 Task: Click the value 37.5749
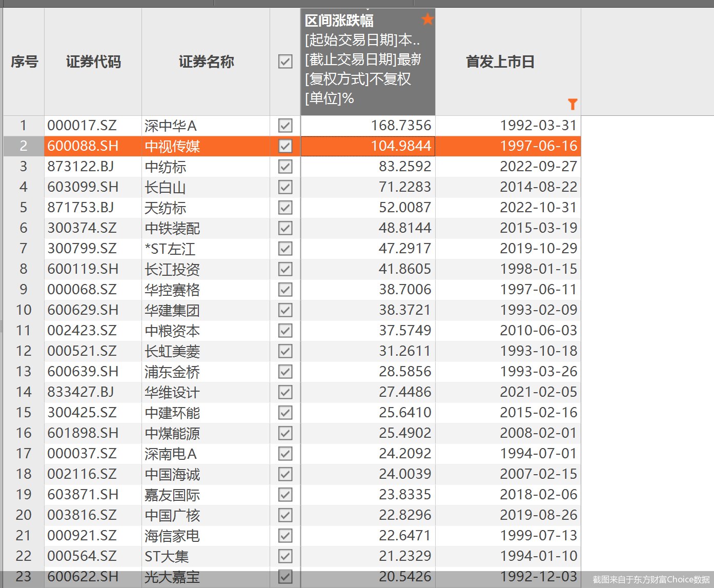tap(405, 331)
